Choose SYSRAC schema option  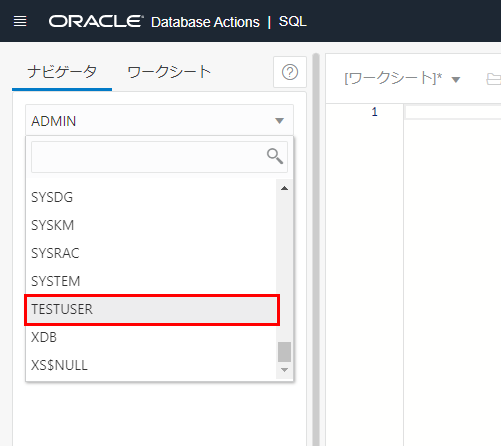coord(151,253)
